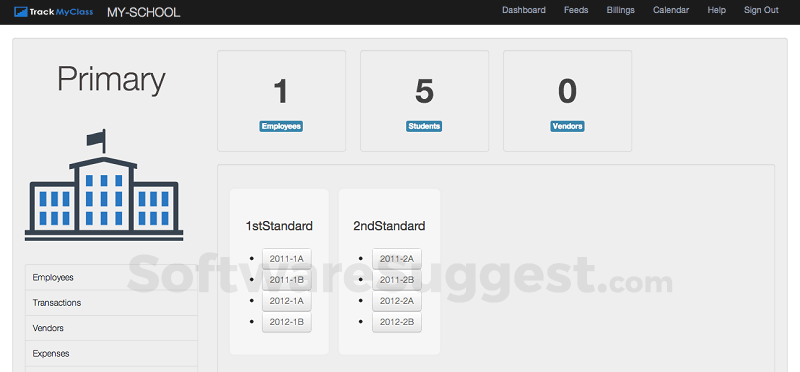Open class 2012-2B
Image resolution: width=800 pixels, height=372 pixels.
coord(397,322)
